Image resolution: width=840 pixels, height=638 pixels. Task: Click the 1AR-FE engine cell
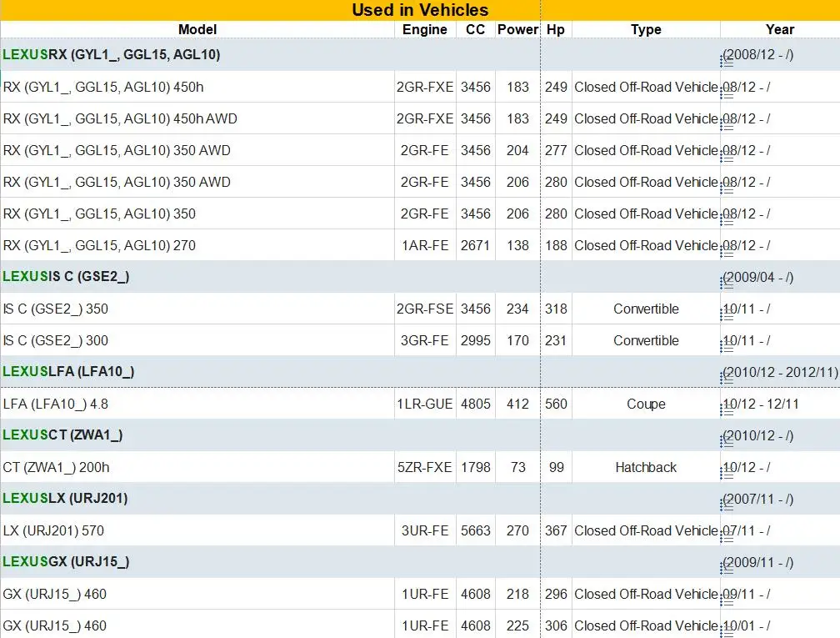(x=425, y=245)
